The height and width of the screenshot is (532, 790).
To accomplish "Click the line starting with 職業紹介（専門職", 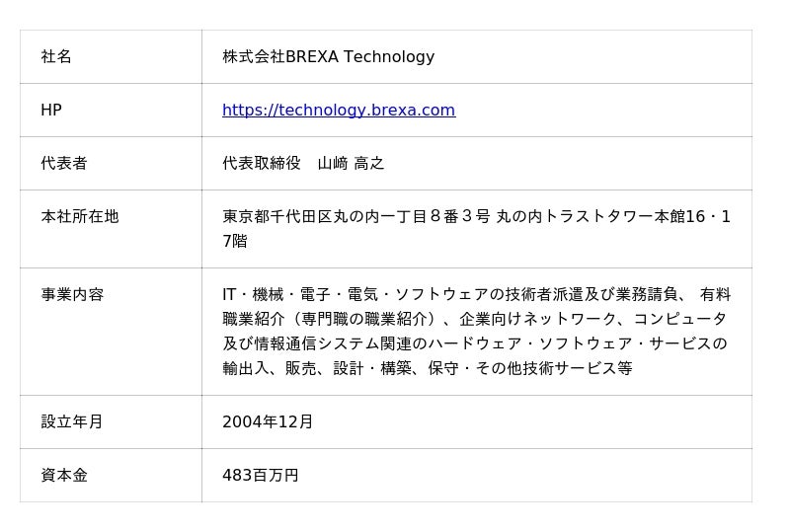I will click(474, 320).
